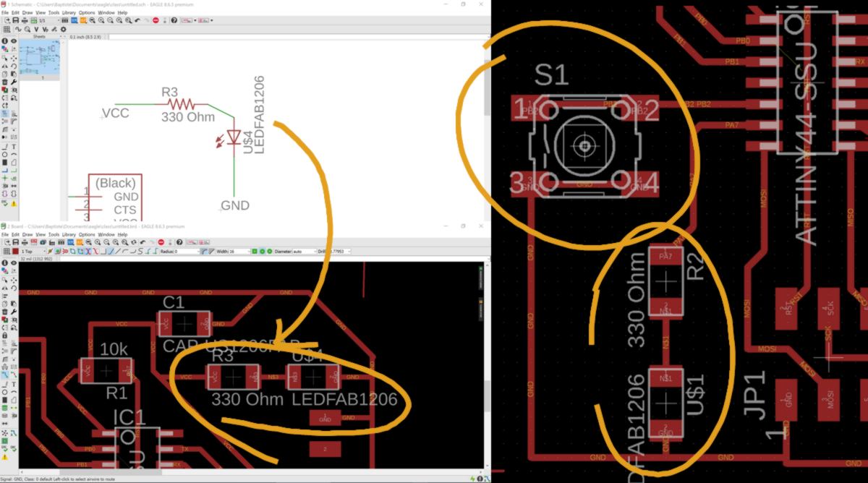This screenshot has width=868, height=483.
Task: Expand the first design-block dropdown arrow in Schematic toolbar
Action: 195,20
